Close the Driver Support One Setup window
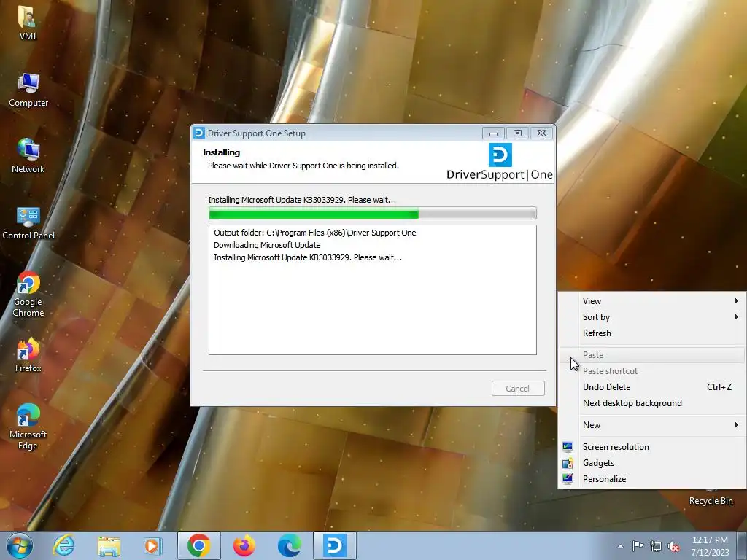 pos(542,133)
